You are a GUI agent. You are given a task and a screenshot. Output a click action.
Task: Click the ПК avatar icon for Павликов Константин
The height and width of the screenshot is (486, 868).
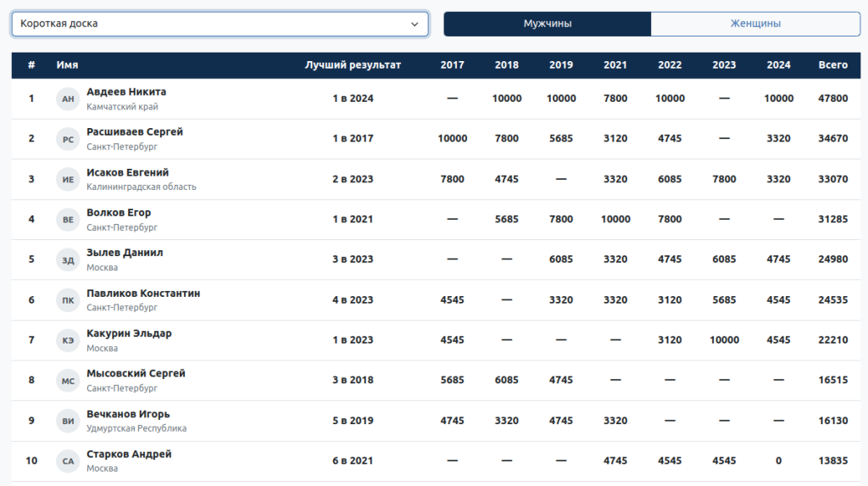(x=68, y=300)
